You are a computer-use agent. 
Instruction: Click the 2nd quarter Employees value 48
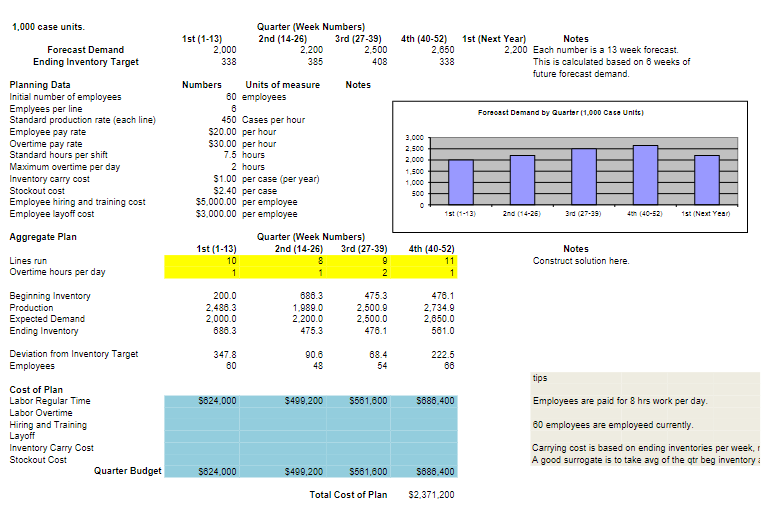pyautogui.click(x=318, y=366)
